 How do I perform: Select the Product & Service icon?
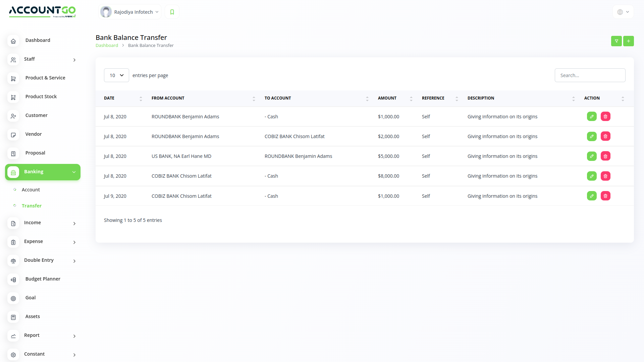(13, 78)
